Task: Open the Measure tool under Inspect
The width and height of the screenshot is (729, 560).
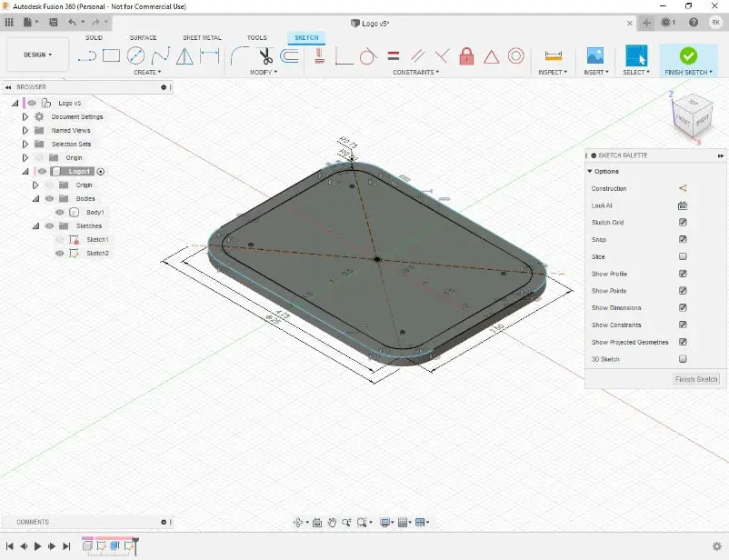Action: pos(553,55)
